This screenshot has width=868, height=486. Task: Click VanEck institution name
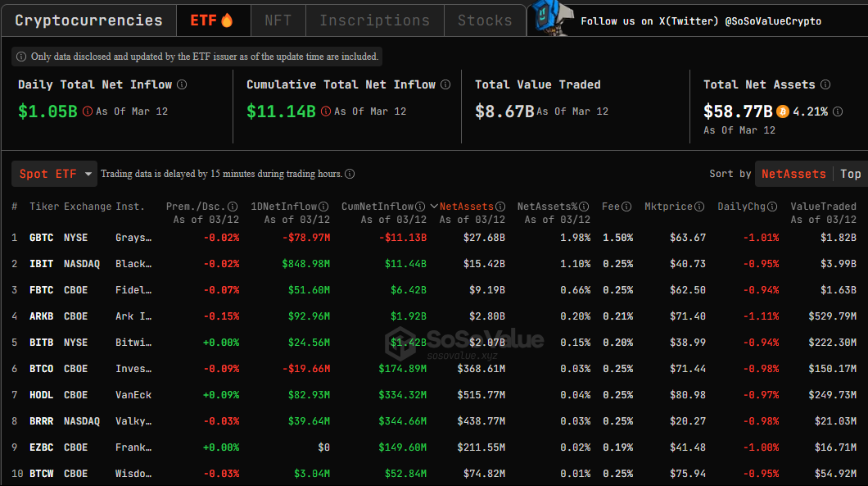pos(133,395)
